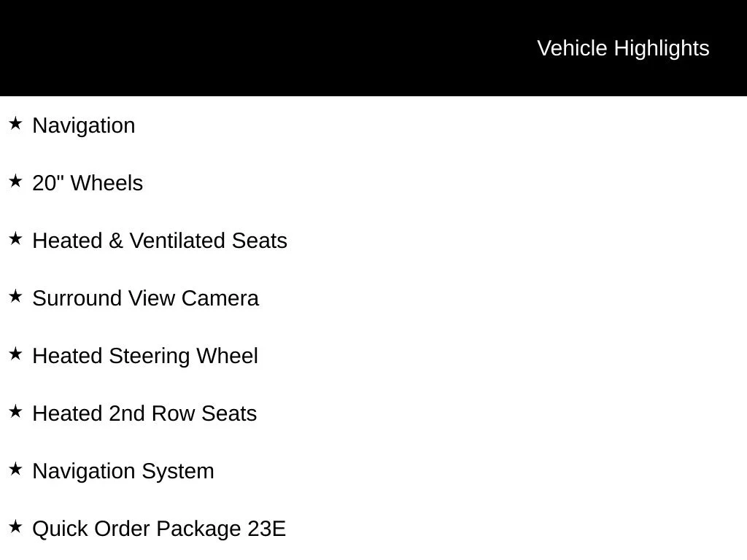Click the Surround View Camera entry
This screenshot has width=747, height=560.
(x=145, y=298)
